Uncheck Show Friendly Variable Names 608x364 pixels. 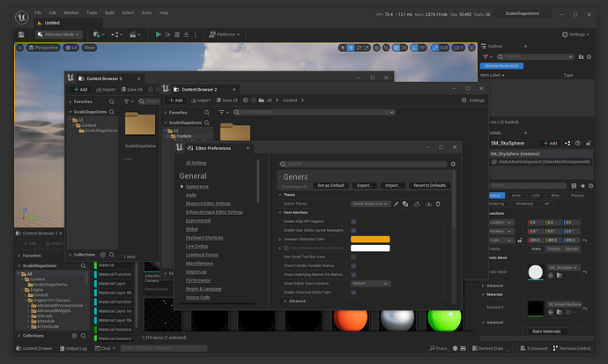(354, 265)
